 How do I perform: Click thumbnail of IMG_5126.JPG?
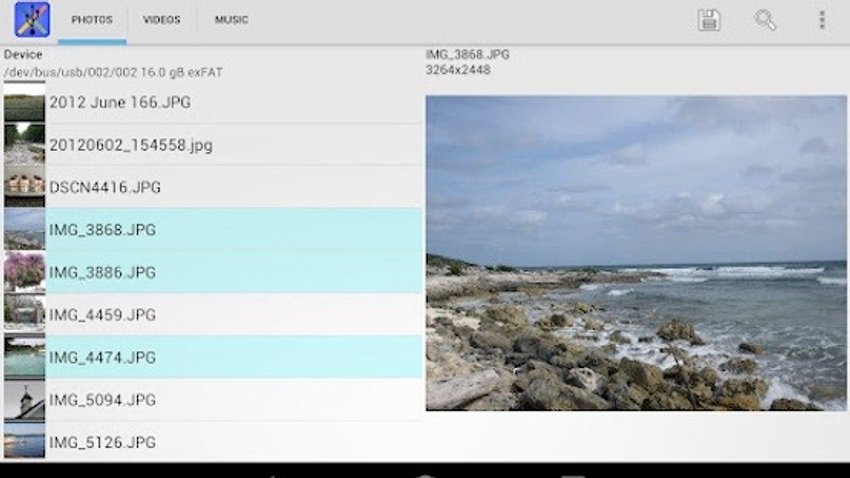[24, 441]
